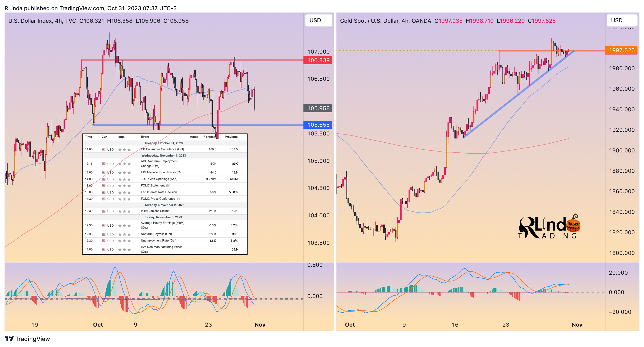Click the 'CB Consumer Confidence (Oct)' event
644x347 pixels.
(x=162, y=149)
